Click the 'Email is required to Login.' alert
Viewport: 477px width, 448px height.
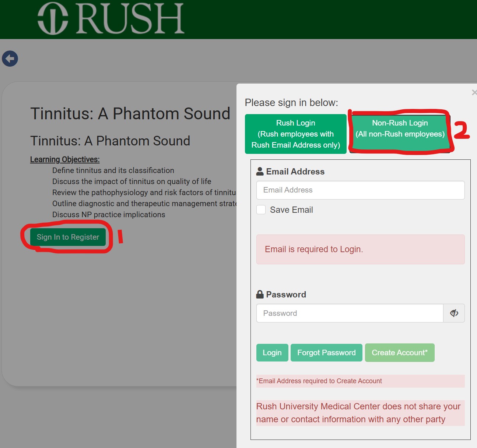pos(361,249)
